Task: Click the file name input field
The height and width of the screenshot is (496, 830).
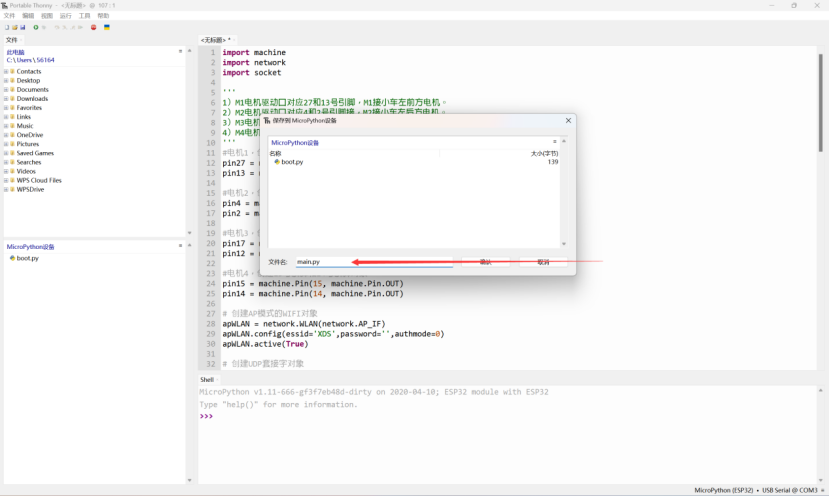Action: (374, 262)
